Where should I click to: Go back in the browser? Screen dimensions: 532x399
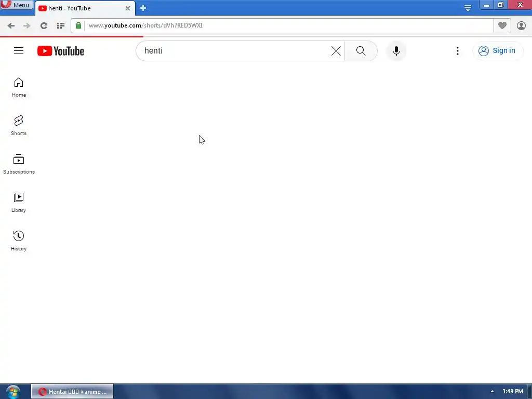pos(11,25)
